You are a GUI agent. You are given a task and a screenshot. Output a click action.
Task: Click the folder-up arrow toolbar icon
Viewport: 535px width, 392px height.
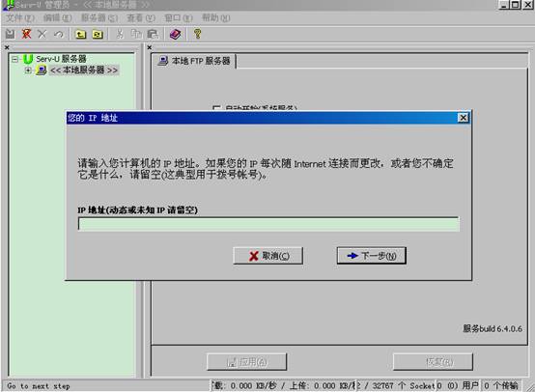pos(80,34)
